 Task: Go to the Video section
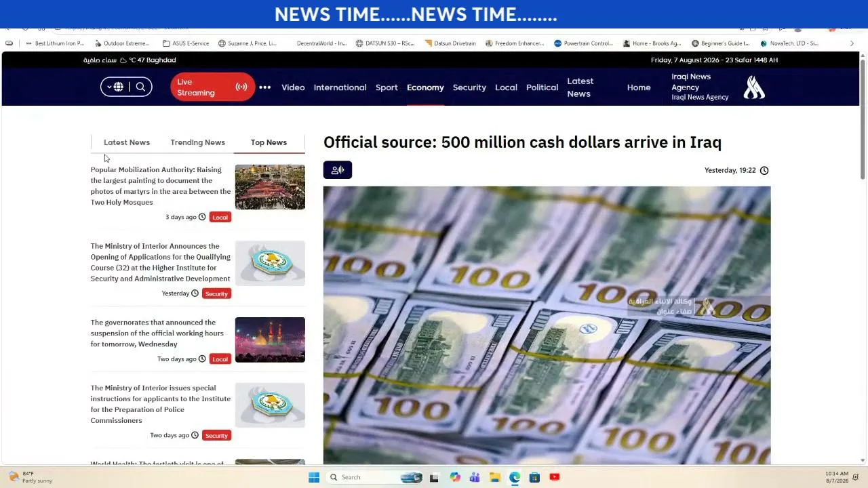pyautogui.click(x=293, y=87)
